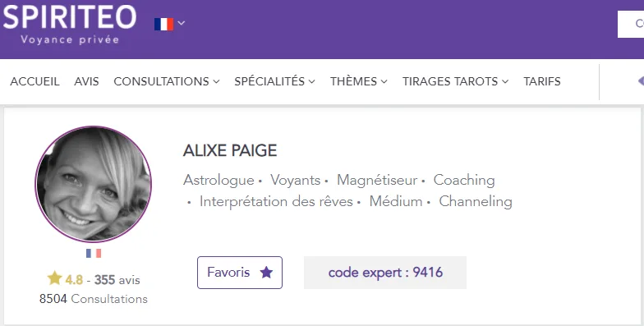
Task: Click the small French flag under photo
Action: (94, 253)
